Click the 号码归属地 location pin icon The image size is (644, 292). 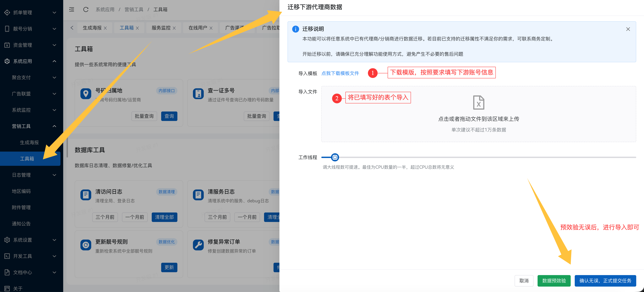86,94
